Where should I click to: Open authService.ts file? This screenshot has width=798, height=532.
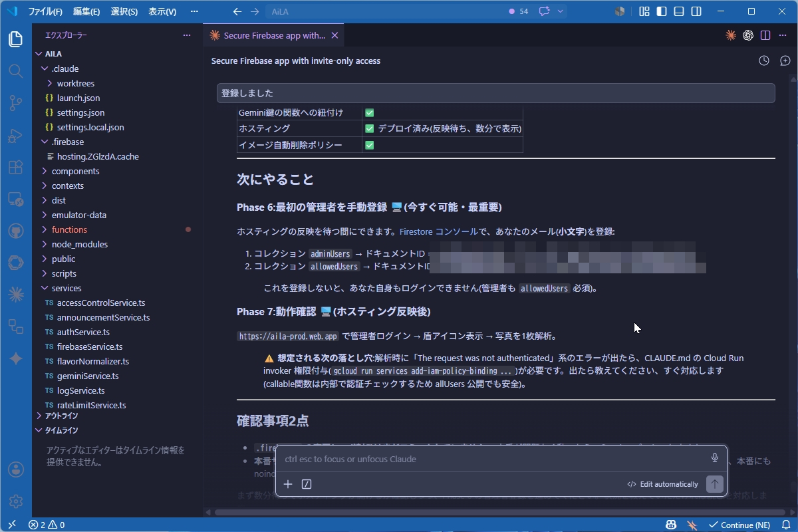click(x=118, y=332)
